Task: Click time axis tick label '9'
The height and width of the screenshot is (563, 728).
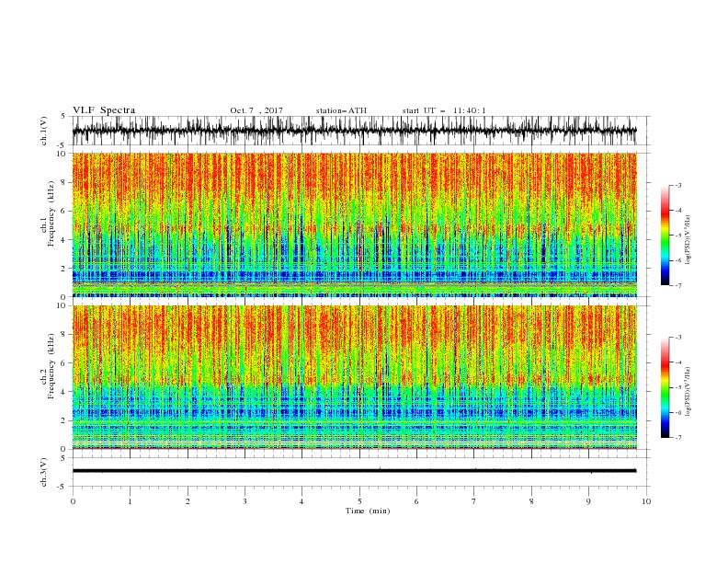Action: [588, 501]
